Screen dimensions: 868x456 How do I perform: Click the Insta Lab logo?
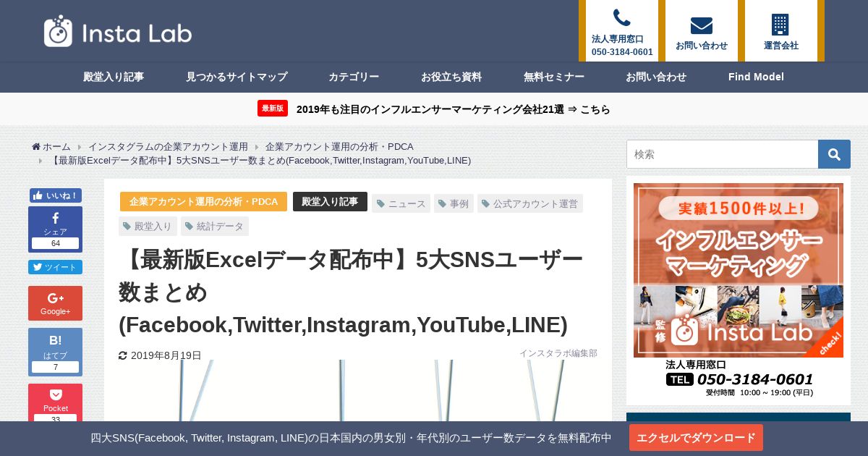tap(118, 31)
